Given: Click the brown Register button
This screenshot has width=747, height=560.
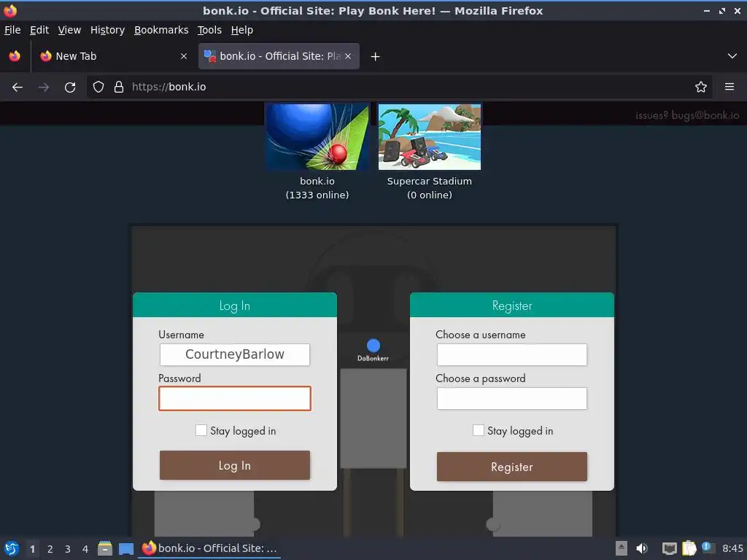Looking at the screenshot, I should point(512,467).
